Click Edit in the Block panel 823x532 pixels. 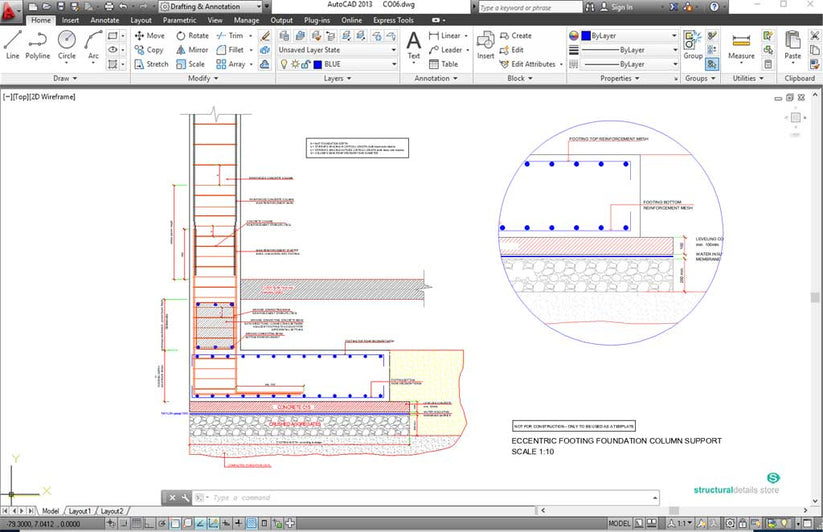point(511,50)
